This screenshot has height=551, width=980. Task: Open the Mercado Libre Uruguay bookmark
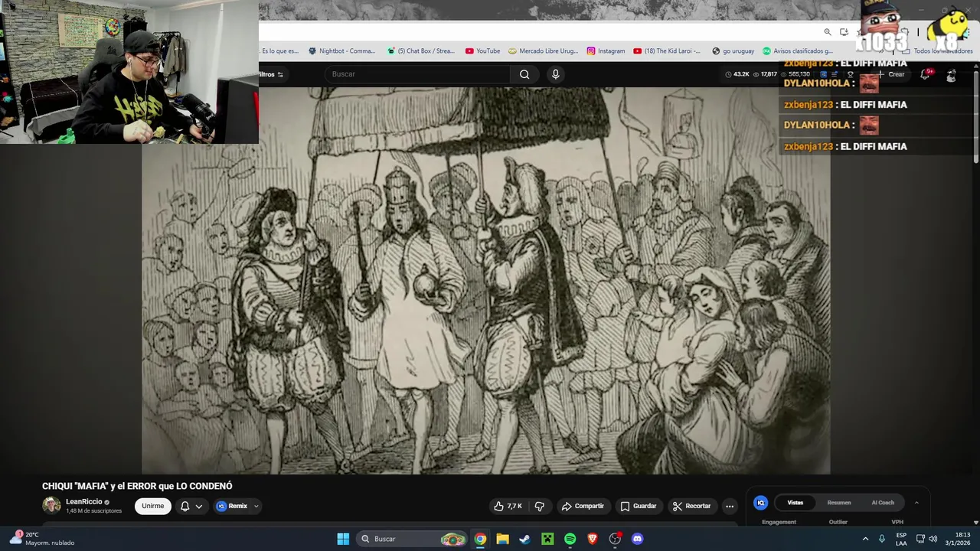pyautogui.click(x=543, y=51)
